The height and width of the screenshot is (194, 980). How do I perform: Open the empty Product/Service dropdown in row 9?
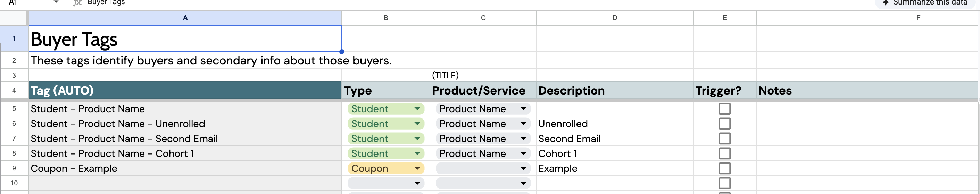tap(483, 168)
